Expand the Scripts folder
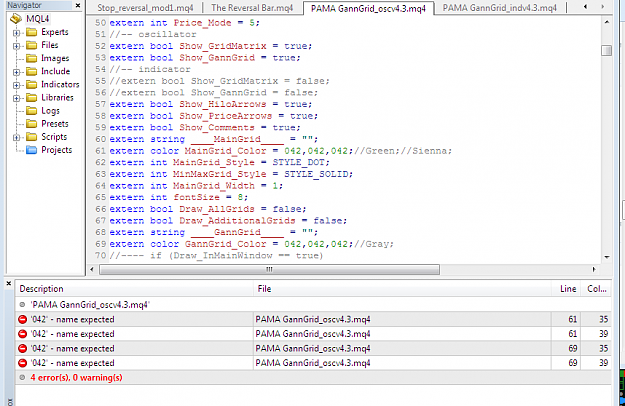 point(16,138)
